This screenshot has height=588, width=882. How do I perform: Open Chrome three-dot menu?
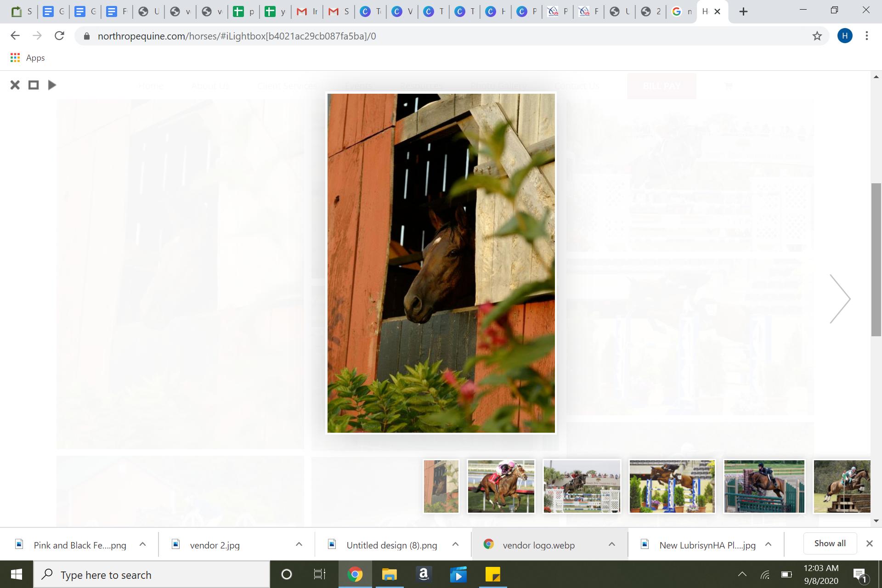point(866,36)
